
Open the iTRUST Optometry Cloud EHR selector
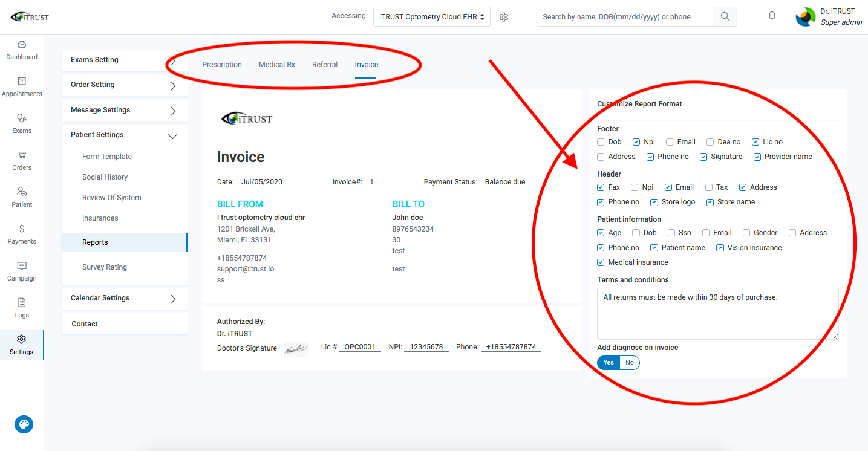click(431, 16)
